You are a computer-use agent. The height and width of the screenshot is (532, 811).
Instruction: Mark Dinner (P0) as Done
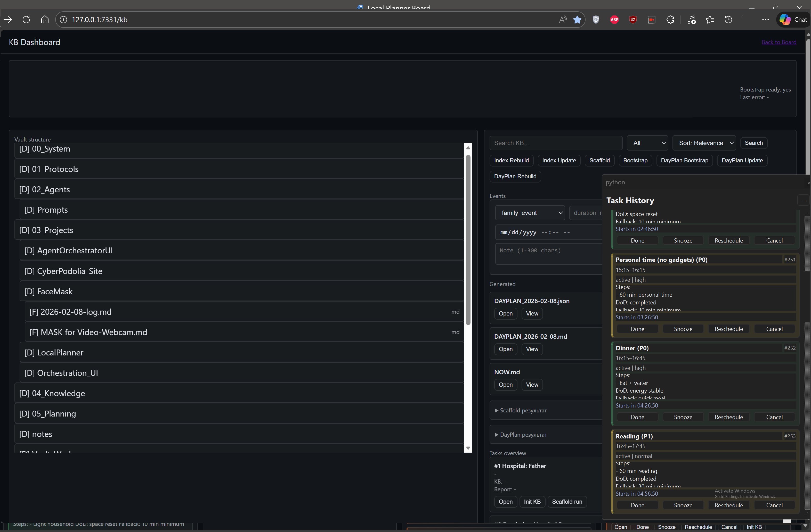click(637, 417)
